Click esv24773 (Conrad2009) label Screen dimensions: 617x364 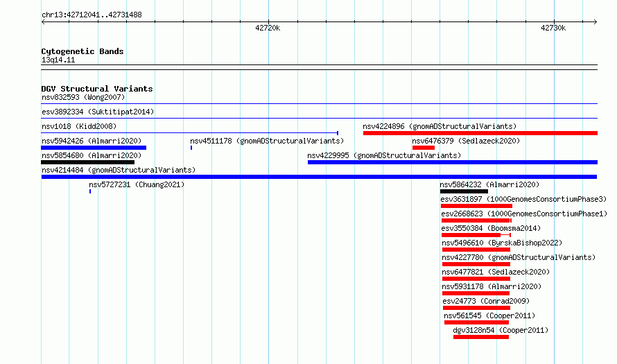(486, 301)
